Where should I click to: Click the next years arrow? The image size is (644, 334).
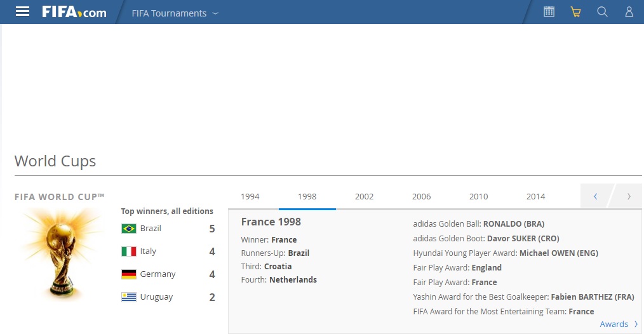tap(628, 196)
